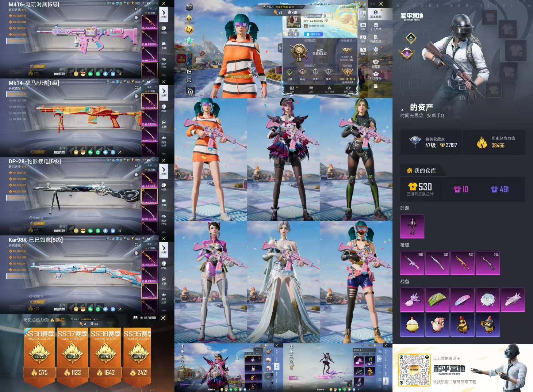Screen dimensions: 533x392
Task: Open the gold treasure chest icon
Action: click(x=190, y=30)
